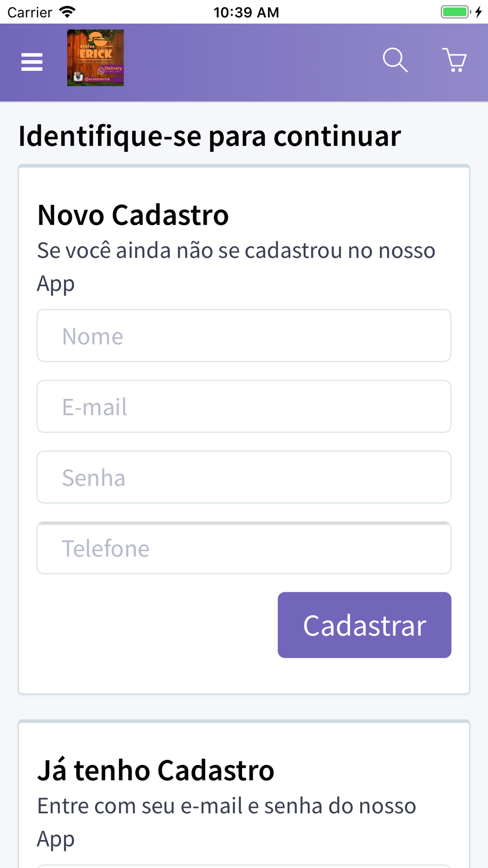Select the Telefone input field
The height and width of the screenshot is (868, 488).
click(x=244, y=548)
